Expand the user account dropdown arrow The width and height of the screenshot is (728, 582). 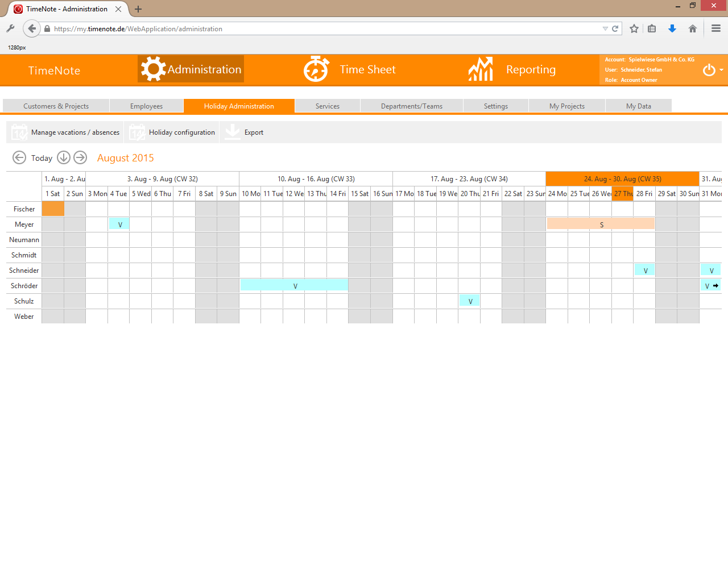[722, 70]
